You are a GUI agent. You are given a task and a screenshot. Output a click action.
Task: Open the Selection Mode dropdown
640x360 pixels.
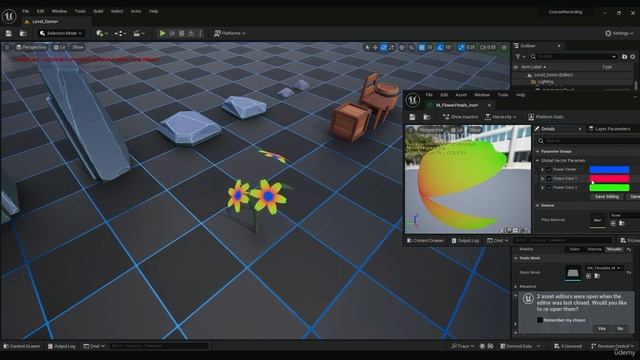tap(61, 33)
